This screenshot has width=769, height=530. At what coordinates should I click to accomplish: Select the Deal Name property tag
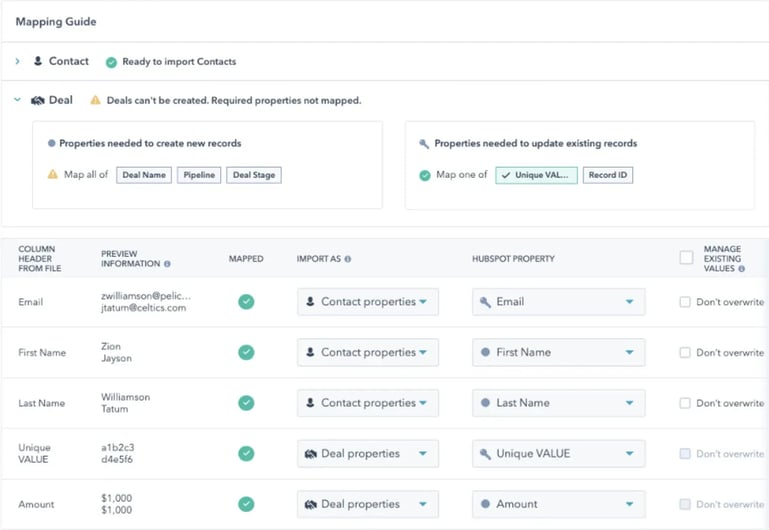(x=144, y=175)
